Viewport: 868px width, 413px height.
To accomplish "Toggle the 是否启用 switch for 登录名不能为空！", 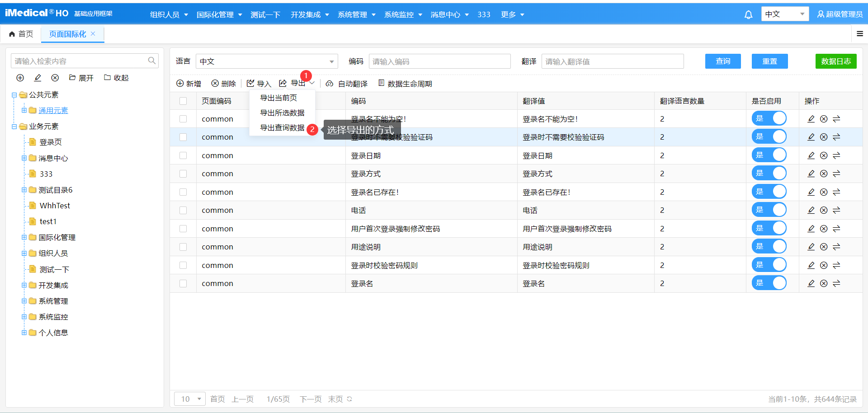I will [x=769, y=118].
